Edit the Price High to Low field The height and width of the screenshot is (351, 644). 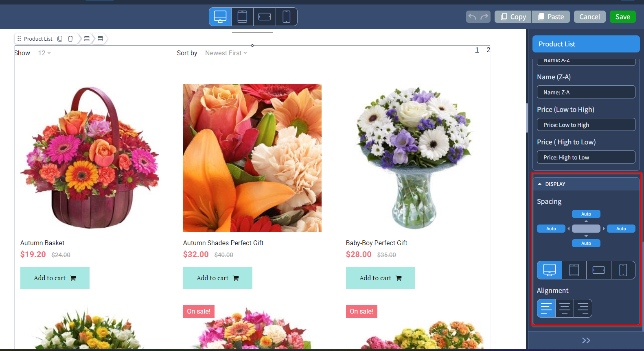point(586,157)
